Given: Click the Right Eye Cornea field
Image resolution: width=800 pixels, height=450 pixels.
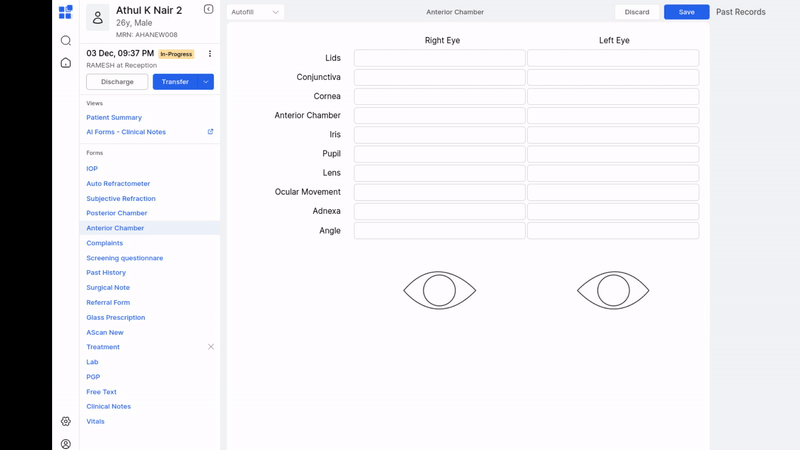Looking at the screenshot, I should coord(439,96).
